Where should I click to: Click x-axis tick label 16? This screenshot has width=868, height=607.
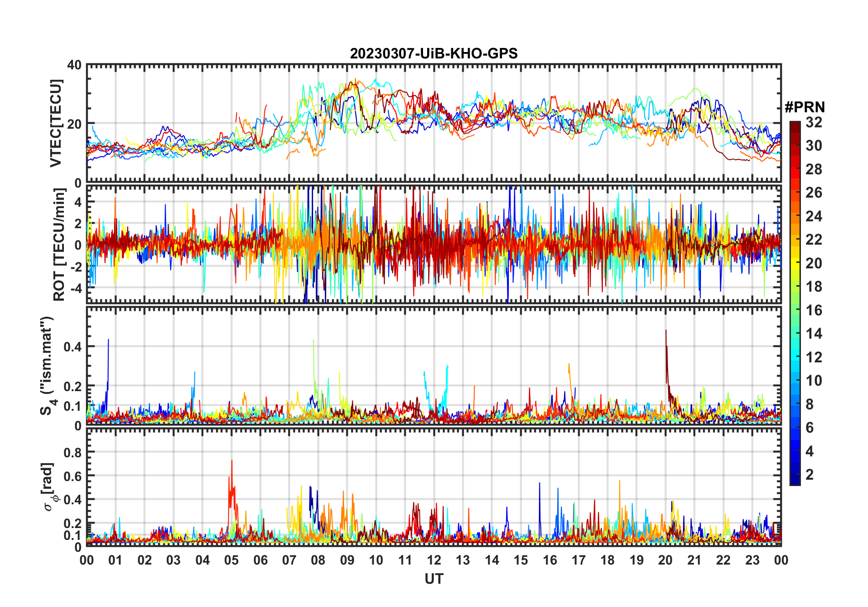pyautogui.click(x=550, y=560)
